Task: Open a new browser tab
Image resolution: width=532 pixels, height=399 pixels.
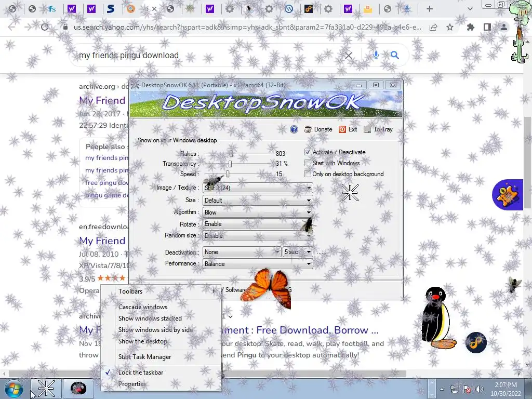Action: pos(430,9)
